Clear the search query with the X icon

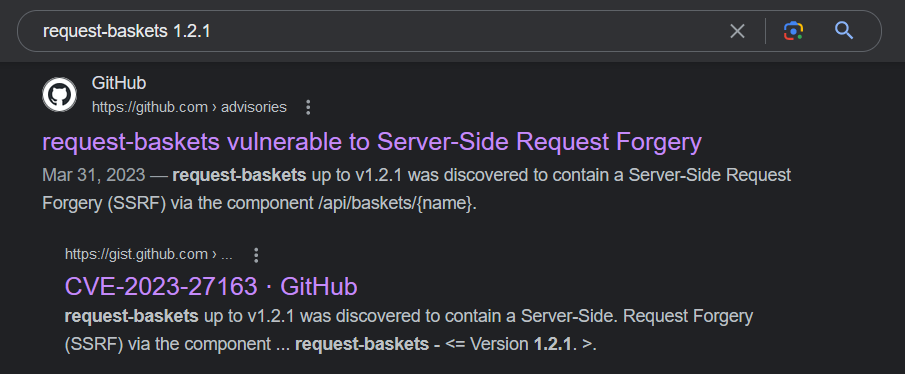[737, 31]
